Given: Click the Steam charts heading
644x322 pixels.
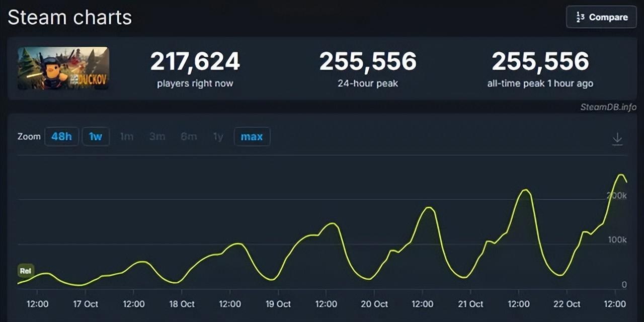Looking at the screenshot, I should pos(69,17).
